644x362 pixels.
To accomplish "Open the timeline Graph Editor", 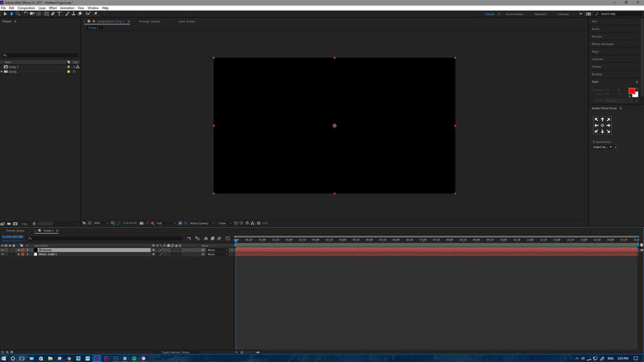I will (x=228, y=238).
